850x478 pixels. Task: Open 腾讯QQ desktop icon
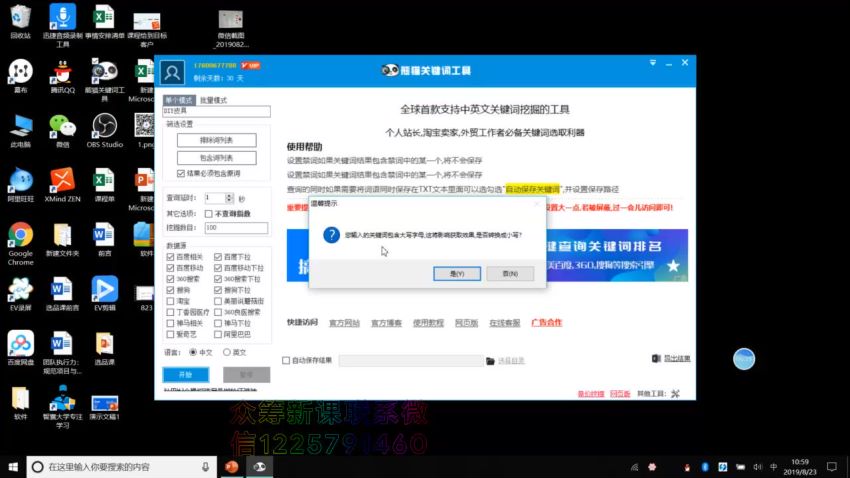[63, 76]
